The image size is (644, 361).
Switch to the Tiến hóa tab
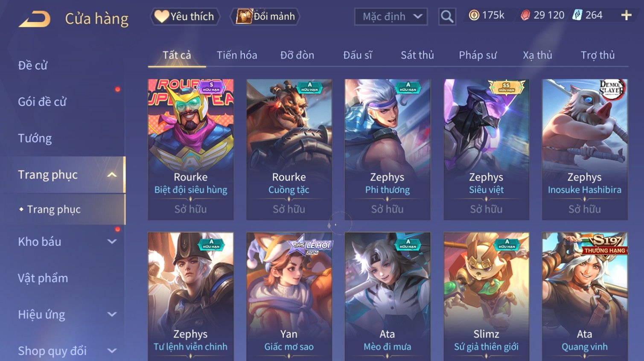237,55
